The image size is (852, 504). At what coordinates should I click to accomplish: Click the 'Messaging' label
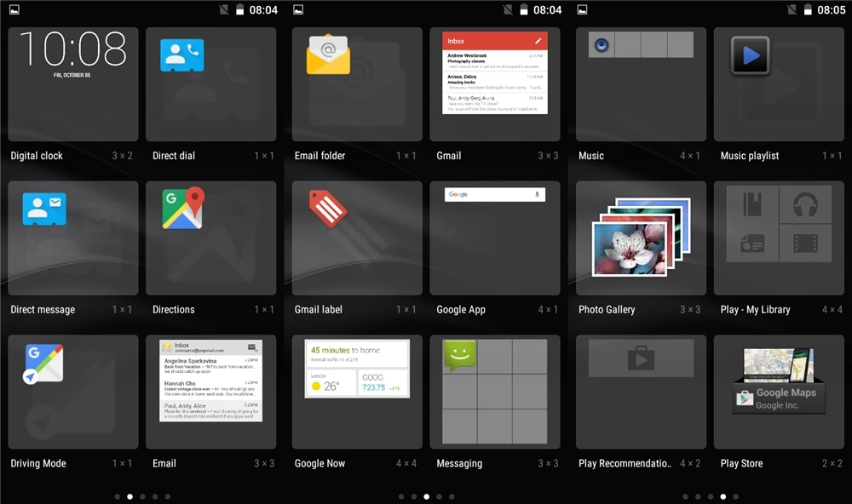[x=459, y=463]
